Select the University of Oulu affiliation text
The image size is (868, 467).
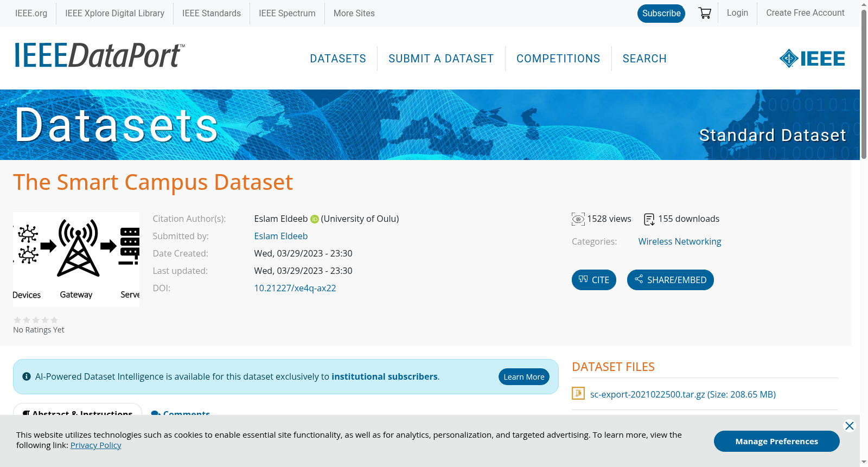pos(360,219)
